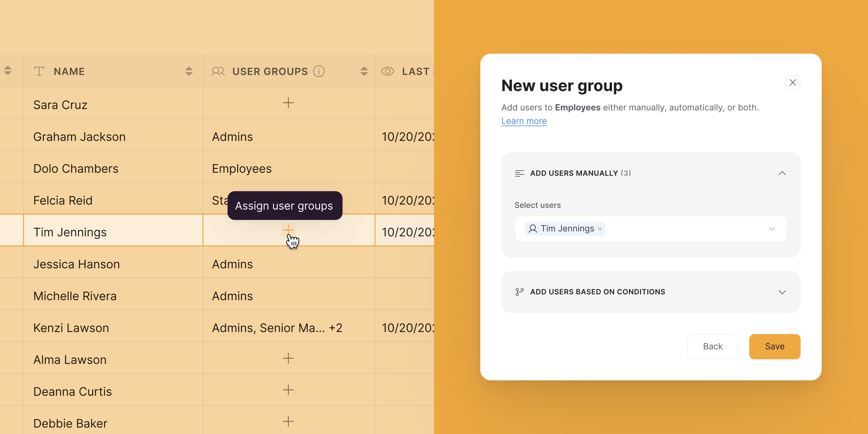Select the Deanna Curtis name cell
The width and height of the screenshot is (868, 434).
coord(113,389)
